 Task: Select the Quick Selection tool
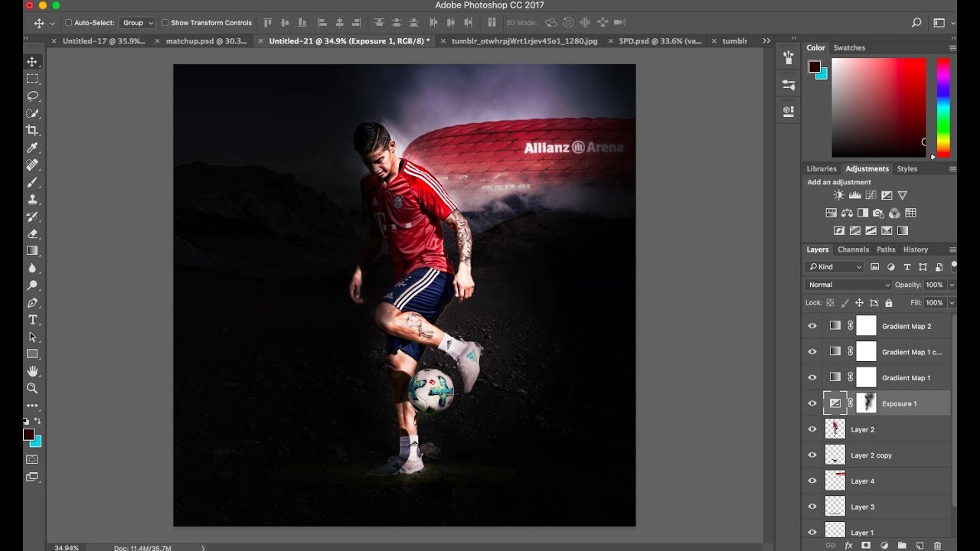coord(32,113)
